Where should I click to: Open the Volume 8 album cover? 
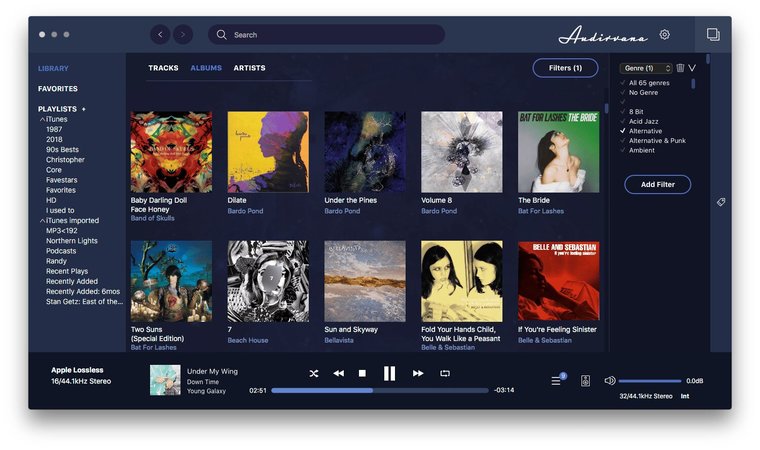tap(461, 152)
